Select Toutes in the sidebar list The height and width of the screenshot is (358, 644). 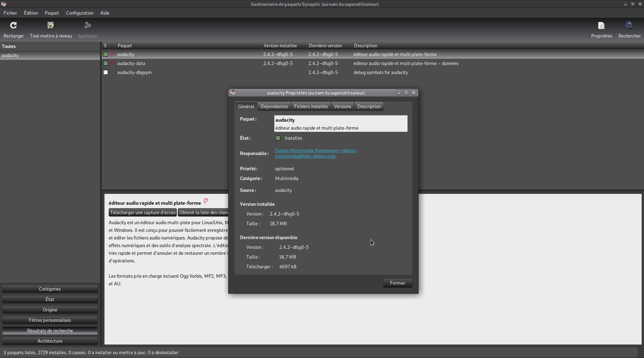tap(50, 46)
